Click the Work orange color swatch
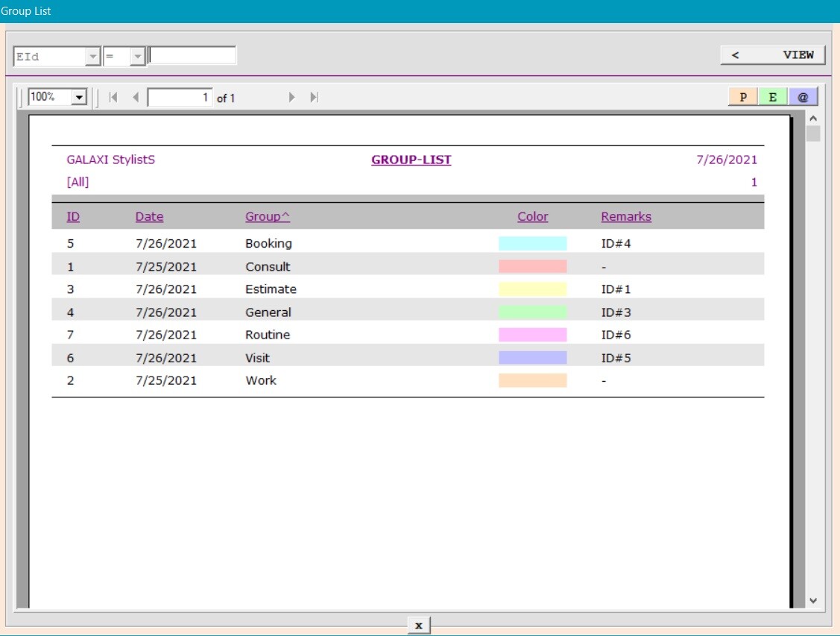 (x=532, y=380)
